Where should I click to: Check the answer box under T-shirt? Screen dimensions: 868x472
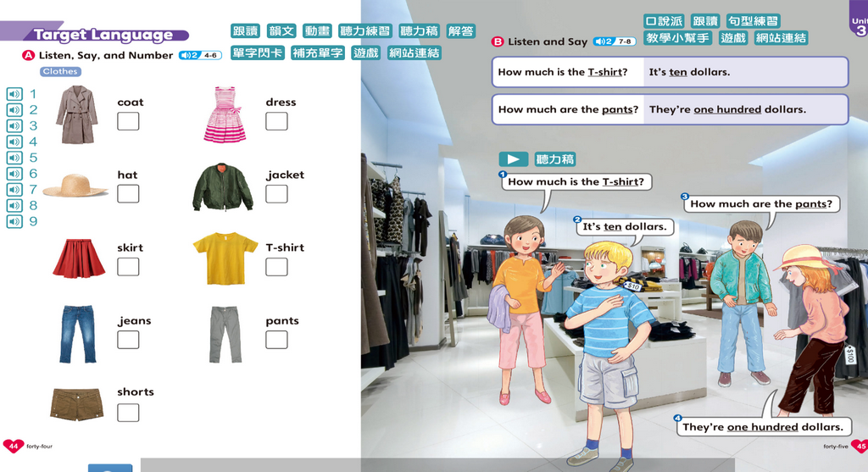pyautogui.click(x=276, y=267)
